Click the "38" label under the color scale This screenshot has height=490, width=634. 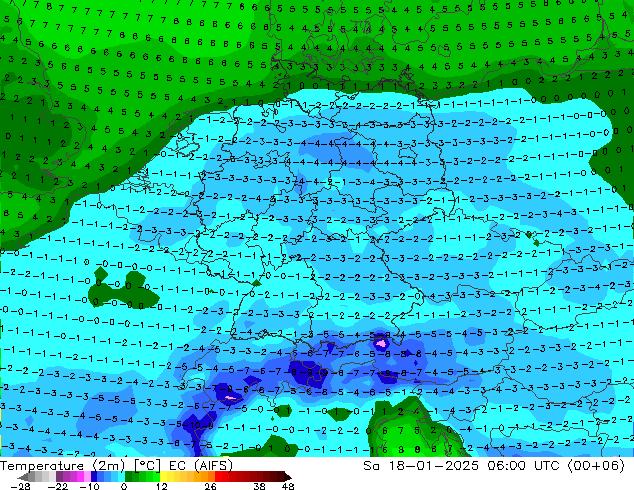pyautogui.click(x=259, y=486)
